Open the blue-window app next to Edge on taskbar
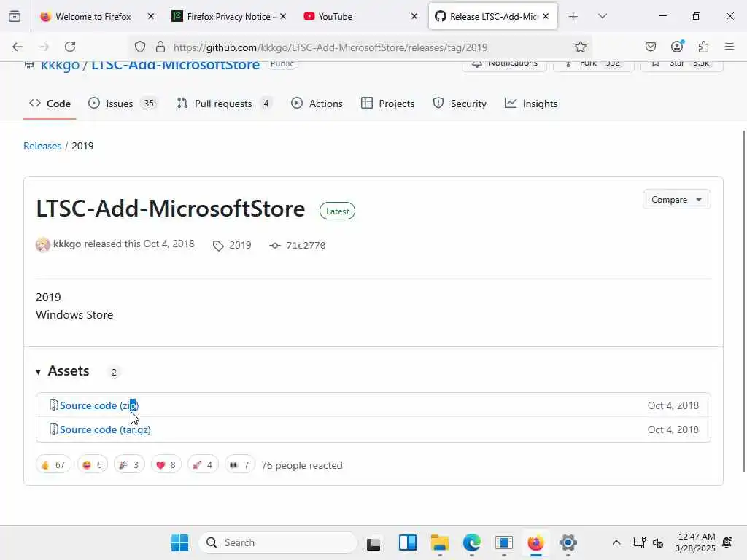Screen dimensions: 747x560 [503, 542]
